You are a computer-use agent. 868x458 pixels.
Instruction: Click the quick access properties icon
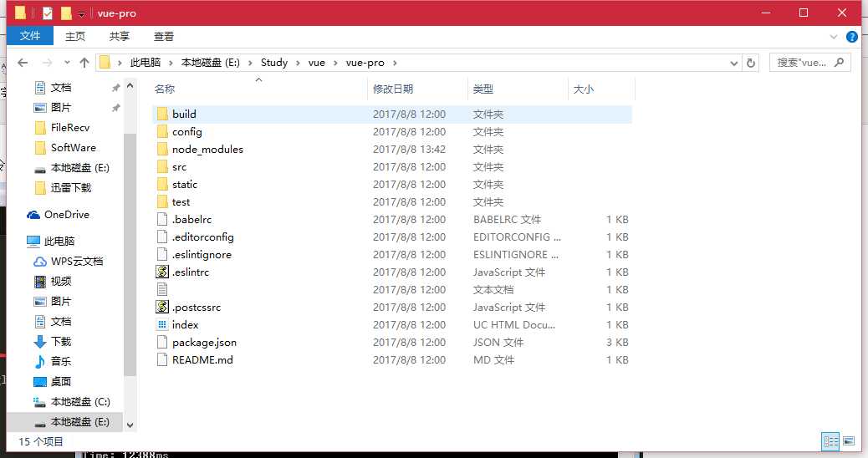pyautogui.click(x=48, y=13)
